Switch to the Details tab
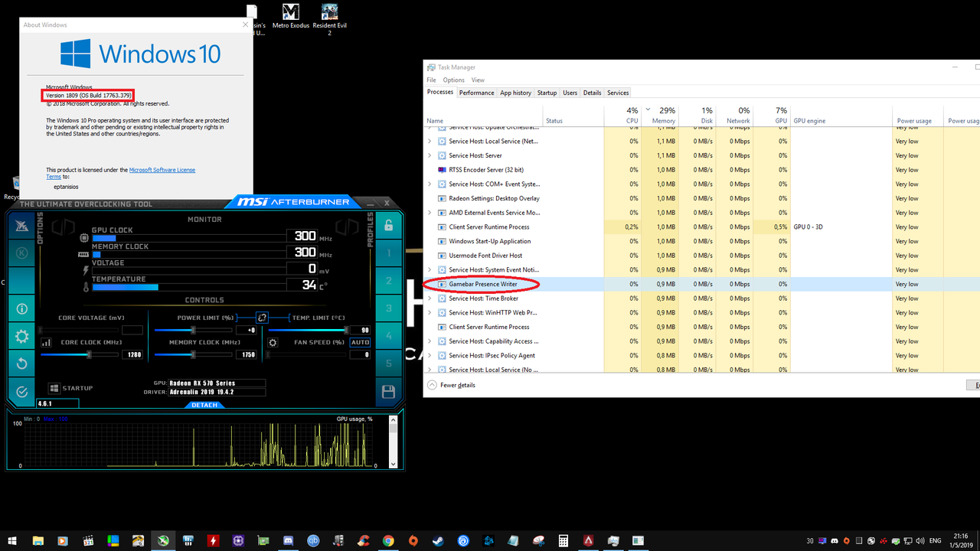 click(592, 93)
